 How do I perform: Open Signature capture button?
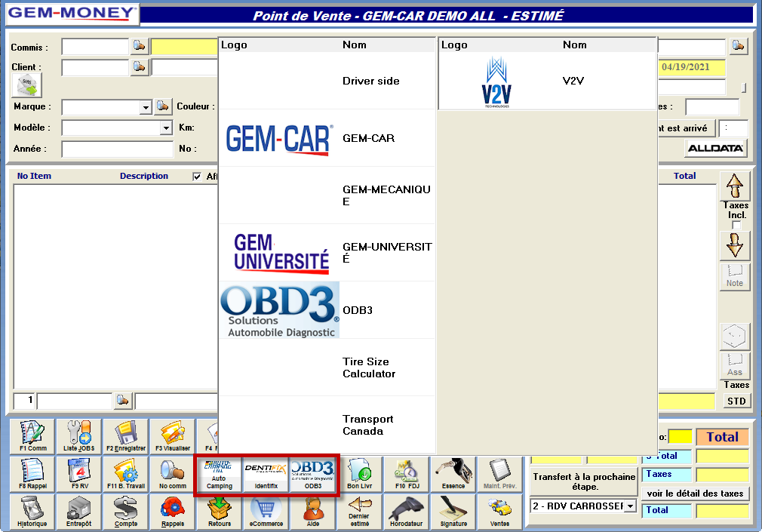pyautogui.click(x=453, y=512)
